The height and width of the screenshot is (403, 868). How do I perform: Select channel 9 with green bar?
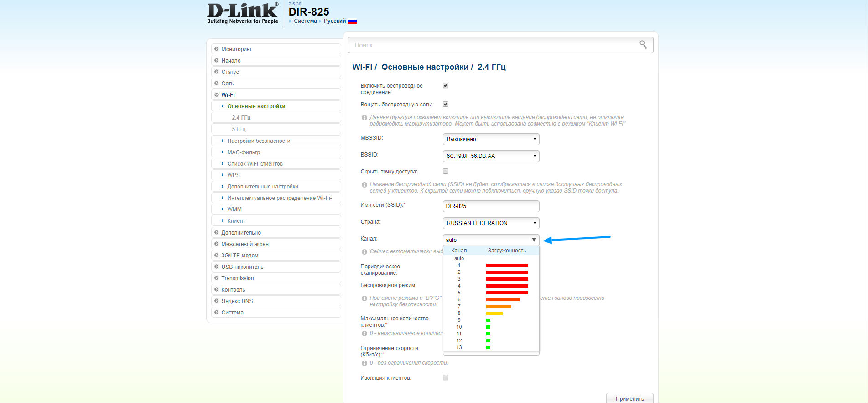(x=491, y=320)
